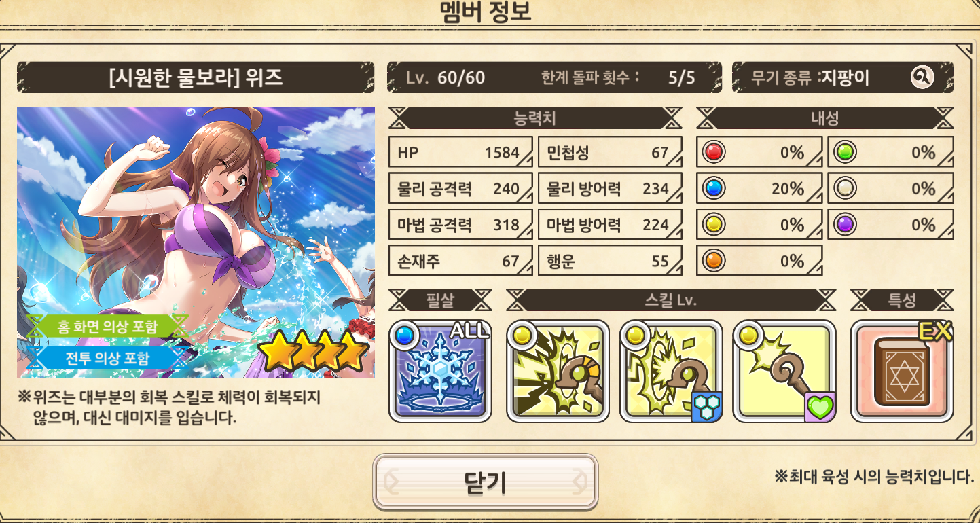Click the purple resistance orb

845,225
